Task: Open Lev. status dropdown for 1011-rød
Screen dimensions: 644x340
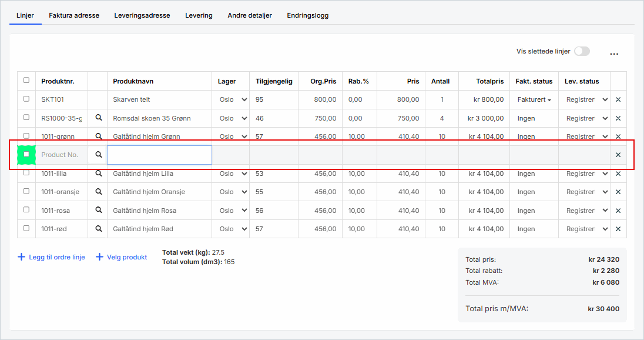Action: coord(587,229)
